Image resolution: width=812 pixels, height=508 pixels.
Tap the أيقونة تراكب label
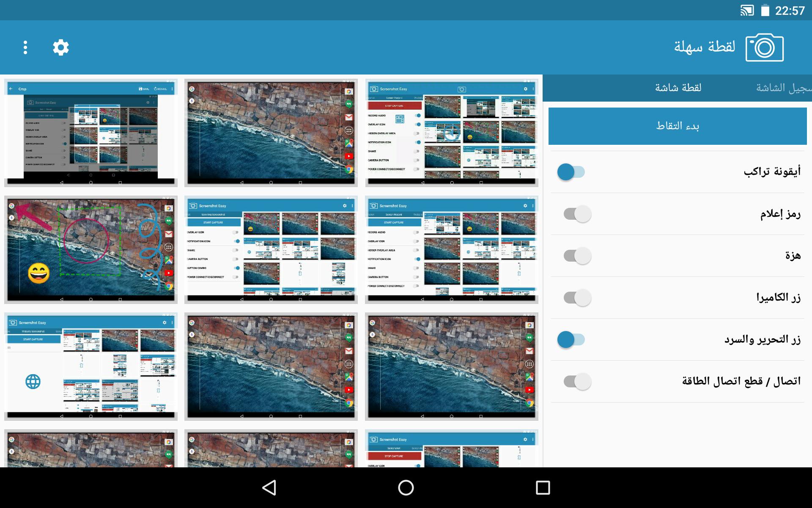click(x=772, y=172)
